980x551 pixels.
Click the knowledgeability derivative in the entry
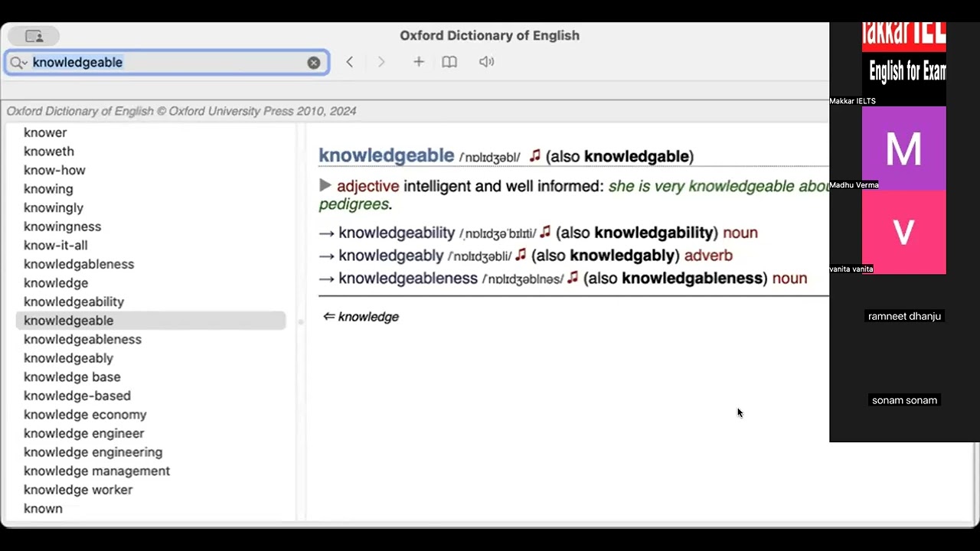pyautogui.click(x=397, y=232)
